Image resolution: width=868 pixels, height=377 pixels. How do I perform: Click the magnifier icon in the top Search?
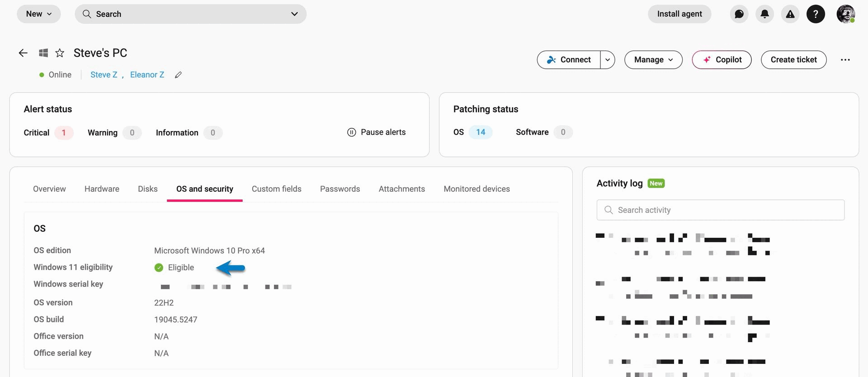87,14
